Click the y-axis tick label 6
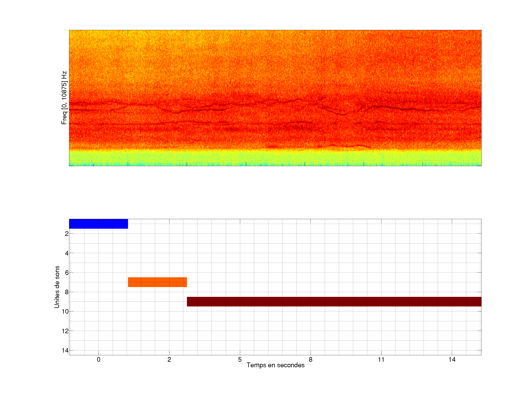 point(67,273)
